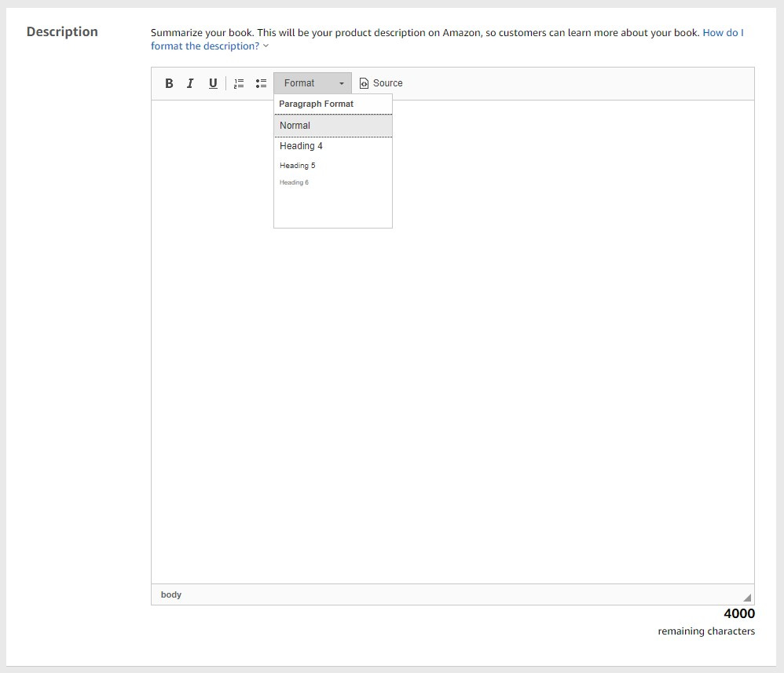Toggle italic formatting button
784x673 pixels.
(190, 83)
